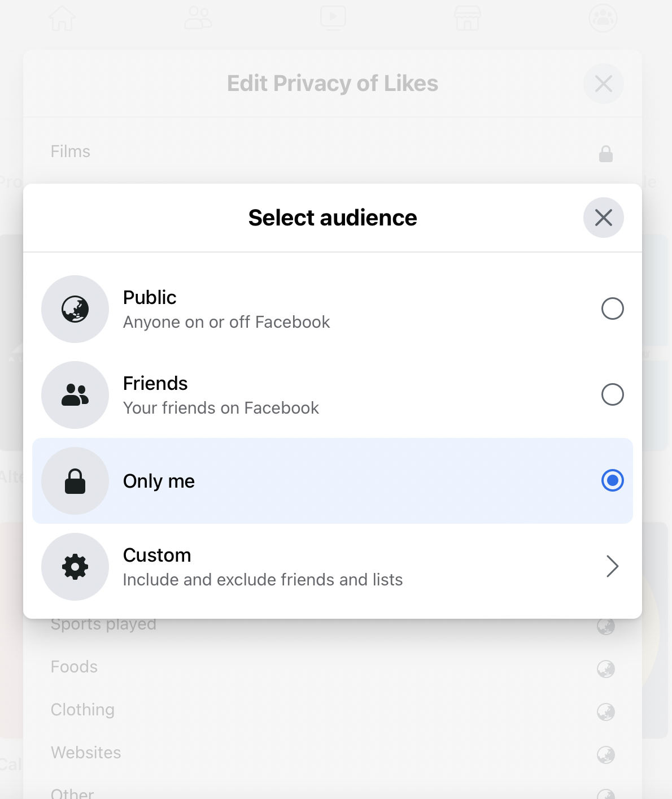This screenshot has width=672, height=799.
Task: Click the Custom gear icon
Action: 75,567
